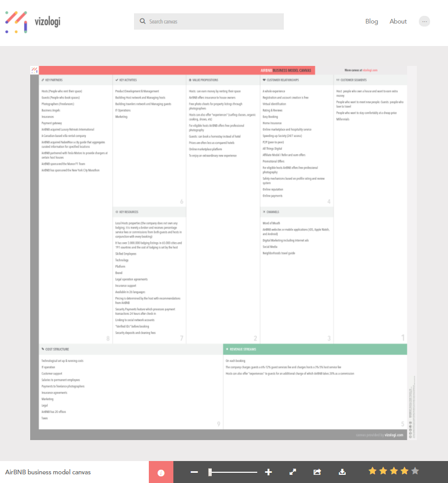This screenshot has height=483, width=448.
Task: Click 'Business Angels' in Key Partners
Action: [51, 110]
